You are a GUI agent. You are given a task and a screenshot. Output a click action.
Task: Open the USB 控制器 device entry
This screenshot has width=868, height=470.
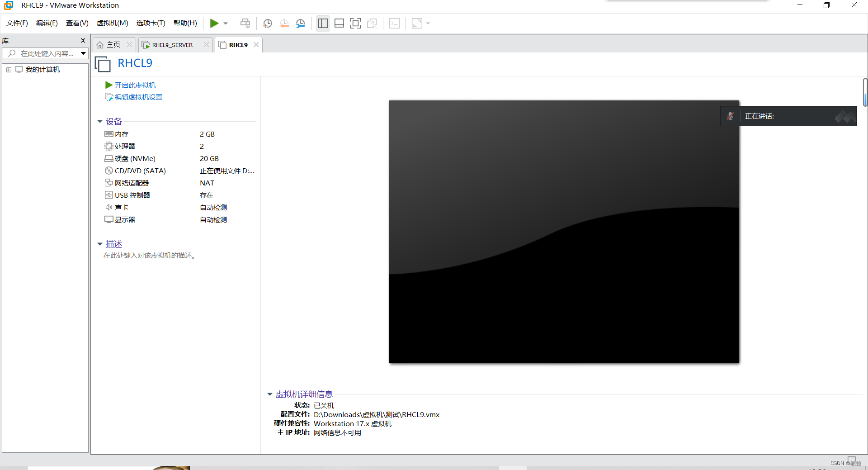[132, 195]
